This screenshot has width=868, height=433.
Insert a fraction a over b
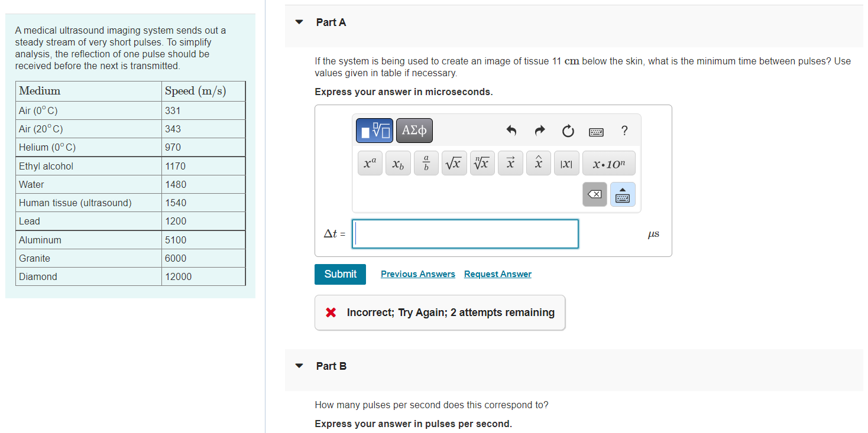coord(426,164)
